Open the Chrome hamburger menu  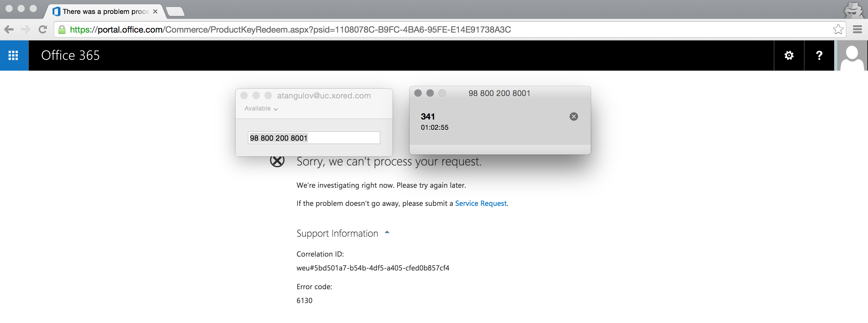[857, 30]
